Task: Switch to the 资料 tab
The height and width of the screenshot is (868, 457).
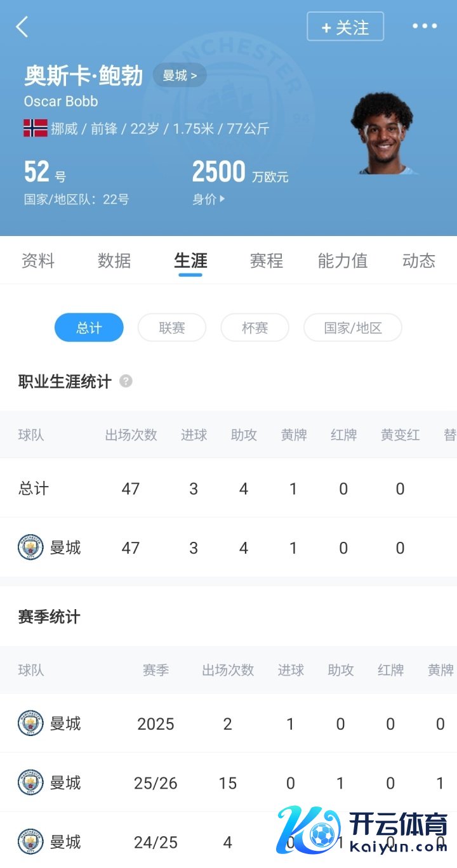Action: click(x=38, y=261)
